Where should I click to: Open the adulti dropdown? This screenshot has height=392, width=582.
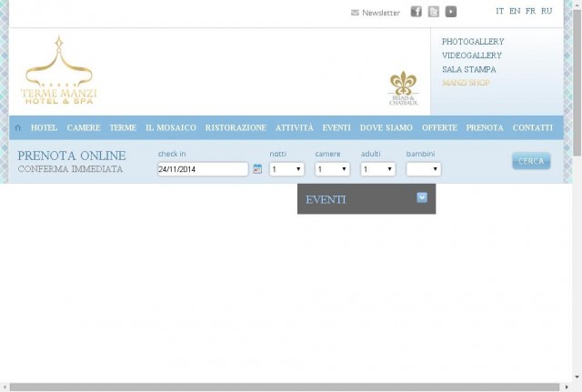[x=378, y=169]
